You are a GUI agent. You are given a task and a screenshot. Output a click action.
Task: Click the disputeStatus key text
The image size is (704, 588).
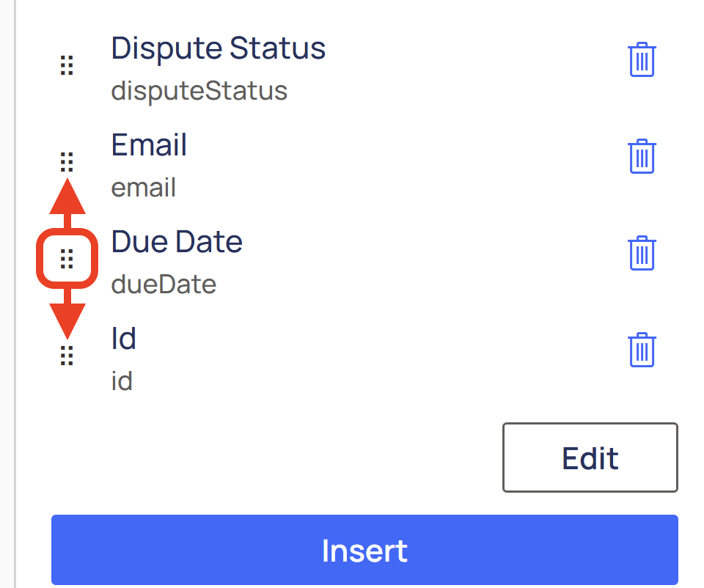point(199,91)
